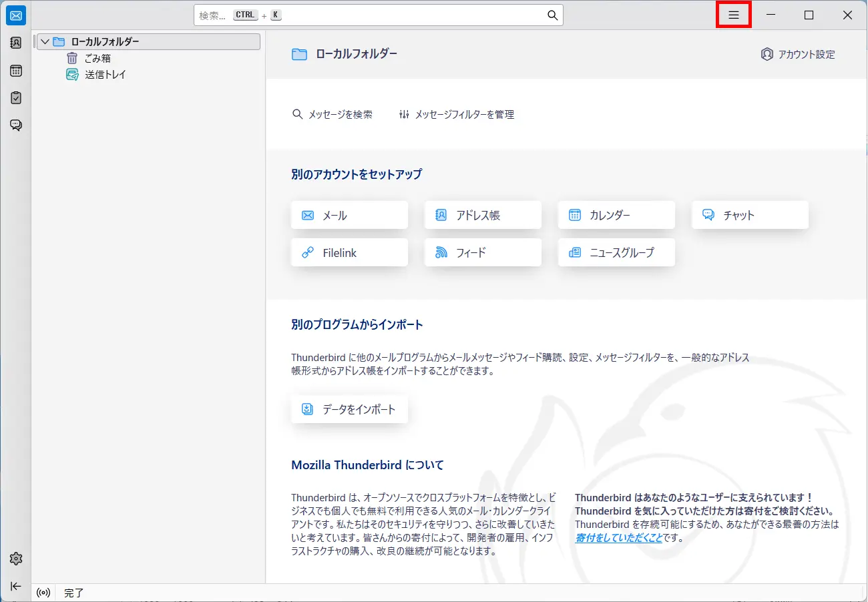Open メッセージフィルターを管理

click(x=457, y=115)
